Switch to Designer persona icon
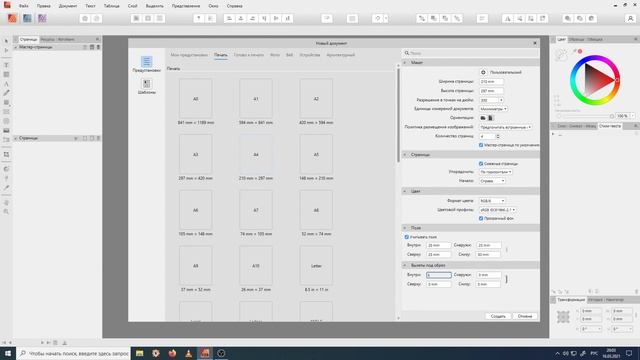640x360 pixels. pyautogui.click(x=27, y=18)
